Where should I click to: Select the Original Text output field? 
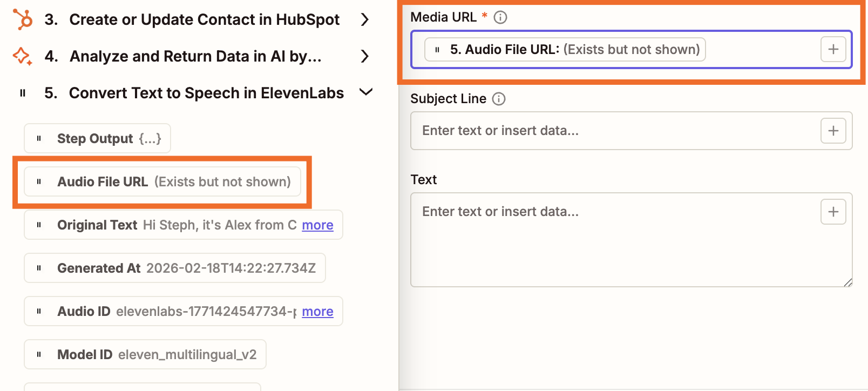click(184, 225)
